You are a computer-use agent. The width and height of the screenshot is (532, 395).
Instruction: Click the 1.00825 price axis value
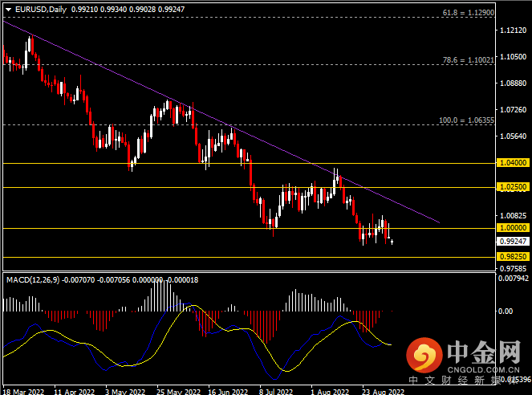(x=514, y=215)
